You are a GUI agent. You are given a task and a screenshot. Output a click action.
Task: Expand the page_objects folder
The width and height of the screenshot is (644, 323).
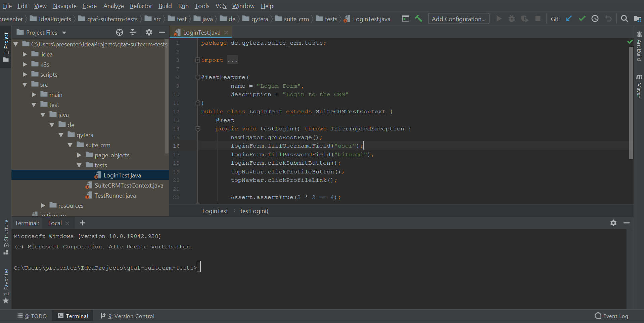point(79,155)
